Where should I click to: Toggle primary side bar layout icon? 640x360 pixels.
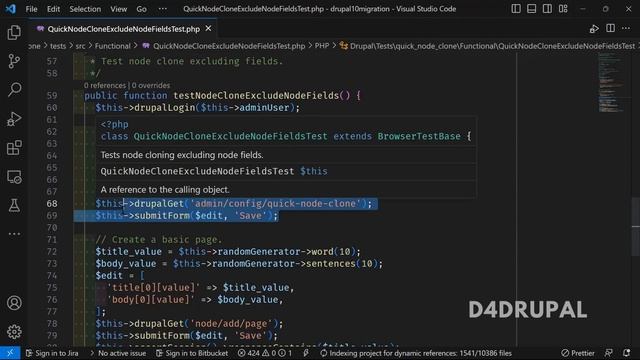516,9
